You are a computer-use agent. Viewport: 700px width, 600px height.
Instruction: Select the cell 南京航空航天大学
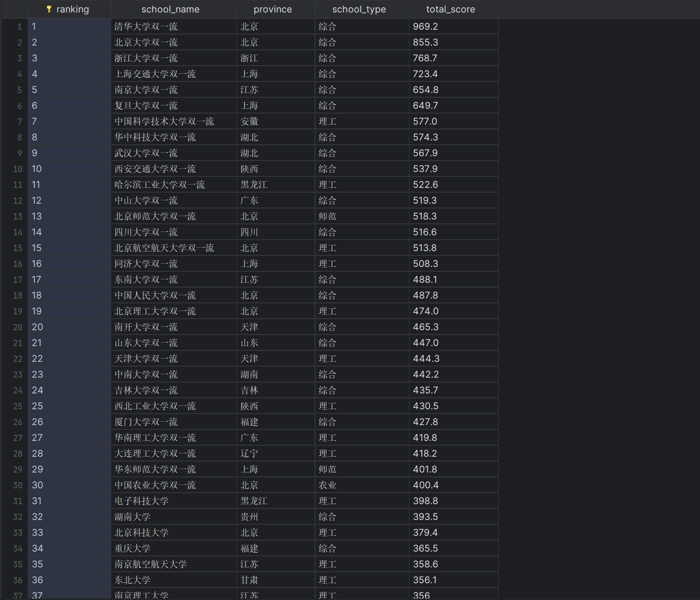coord(174,564)
